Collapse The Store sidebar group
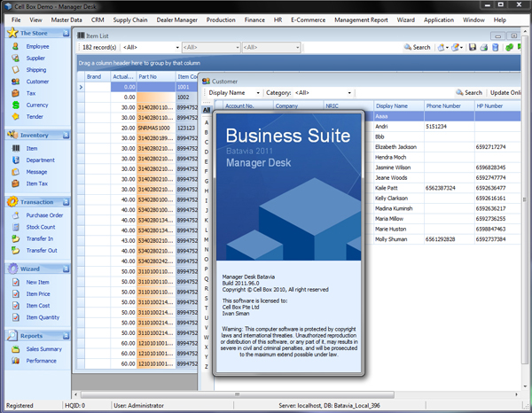Image resolution: width=532 pixels, height=413 pixels. click(66, 33)
